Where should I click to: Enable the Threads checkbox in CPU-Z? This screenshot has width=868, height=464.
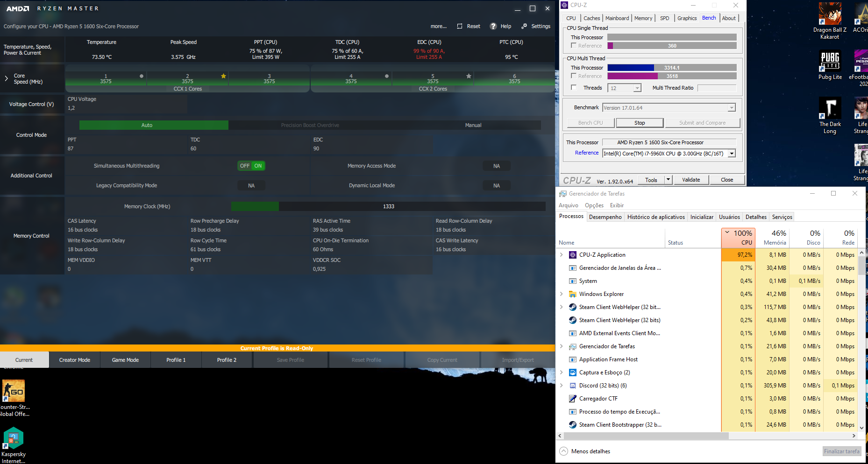574,87
